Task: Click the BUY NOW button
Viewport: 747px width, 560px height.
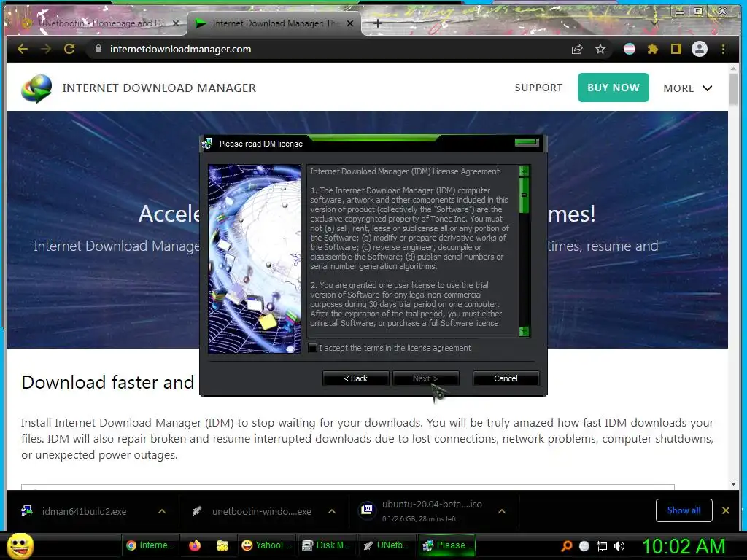Action: pyautogui.click(x=613, y=87)
